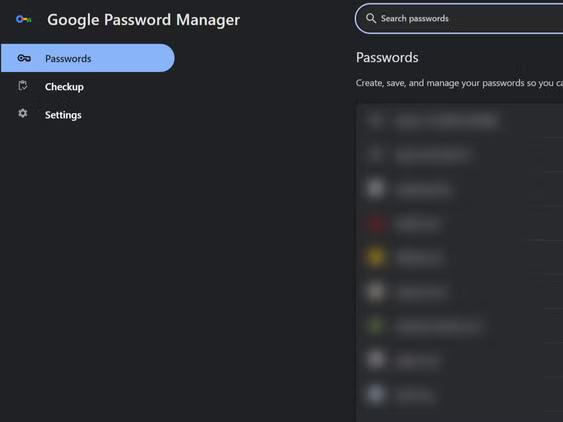Open the Passwords sidebar tab

pyautogui.click(x=88, y=58)
